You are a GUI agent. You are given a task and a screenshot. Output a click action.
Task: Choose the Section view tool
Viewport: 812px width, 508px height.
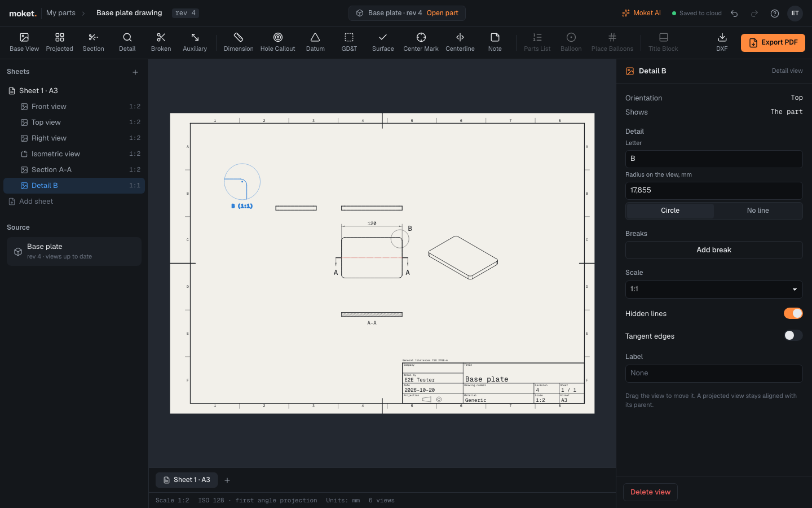click(x=93, y=42)
